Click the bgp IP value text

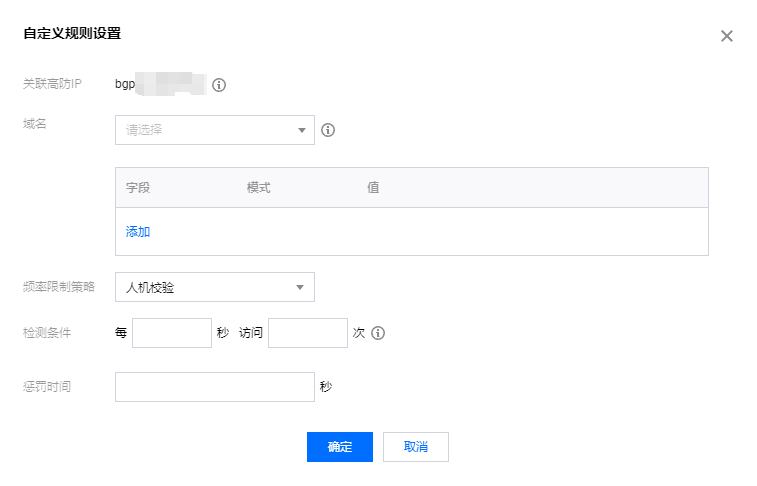[x=160, y=84]
